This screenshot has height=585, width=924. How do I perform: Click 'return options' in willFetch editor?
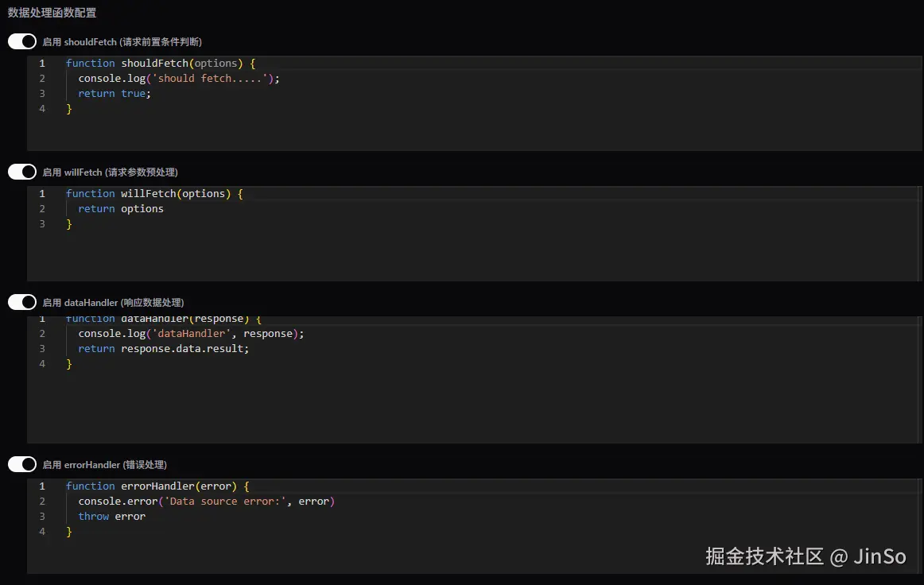121,208
